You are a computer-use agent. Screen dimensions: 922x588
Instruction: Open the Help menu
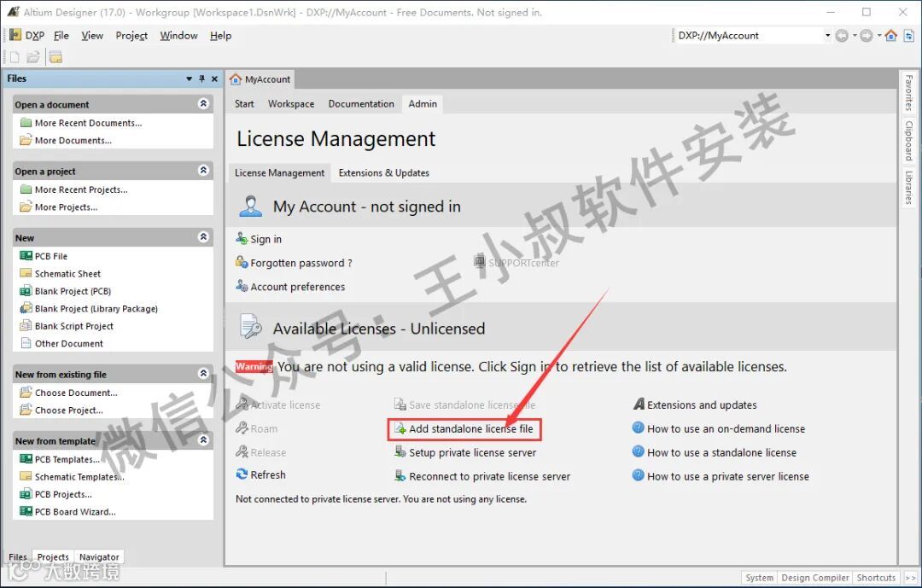pos(220,35)
